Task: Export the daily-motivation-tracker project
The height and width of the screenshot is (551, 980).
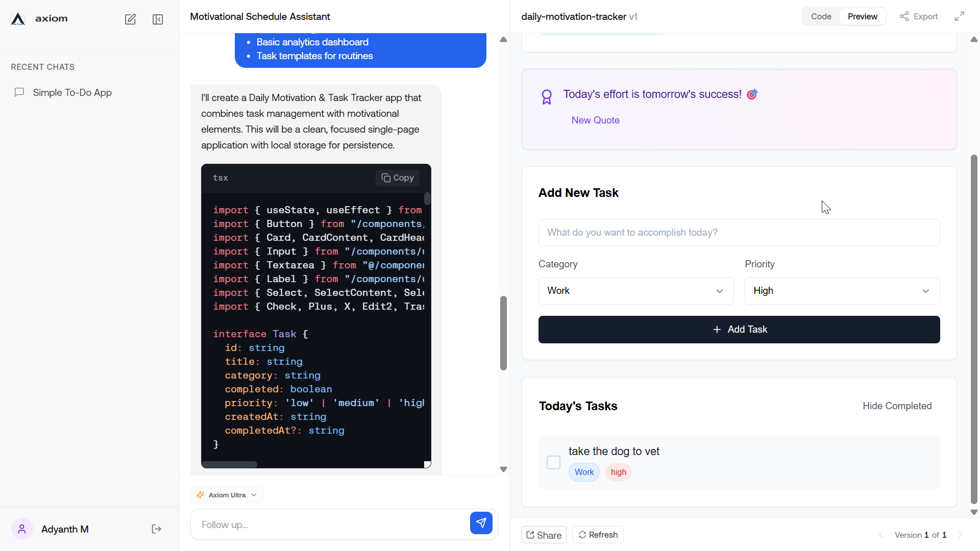Action: point(918,16)
